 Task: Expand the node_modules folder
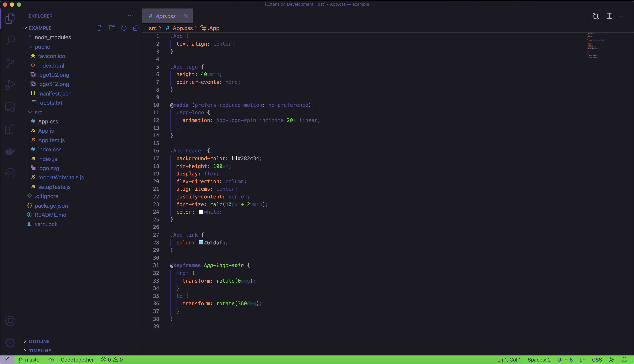53,37
